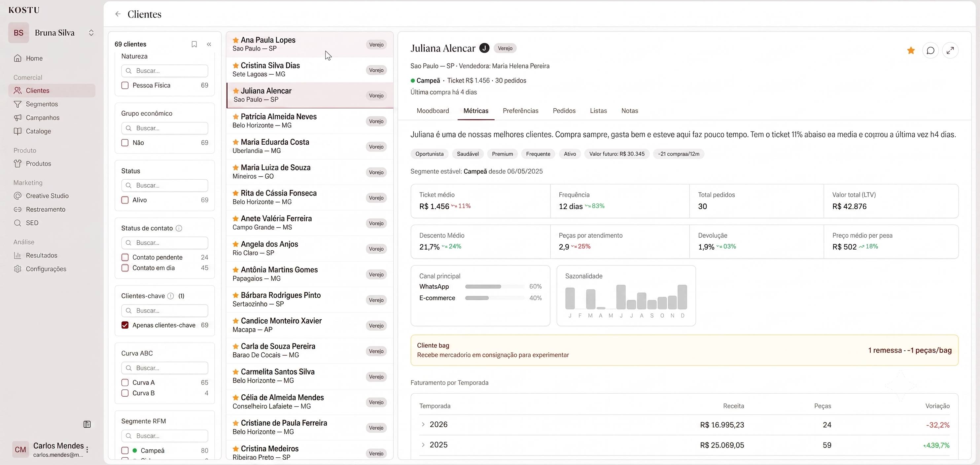Screen dimensions: 980x465
Task: Open the chat bubble icon for Juliana
Action: pyautogui.click(x=930, y=50)
